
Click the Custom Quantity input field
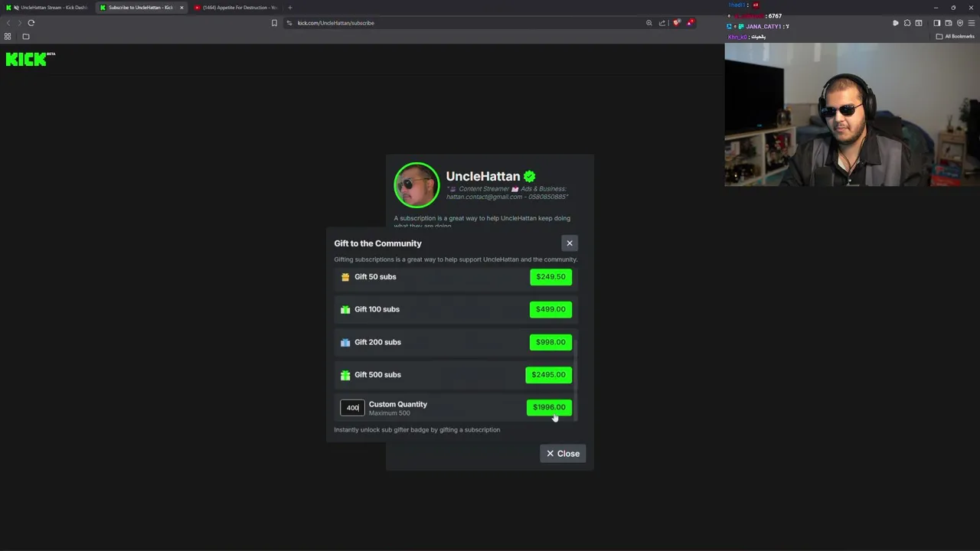click(352, 408)
